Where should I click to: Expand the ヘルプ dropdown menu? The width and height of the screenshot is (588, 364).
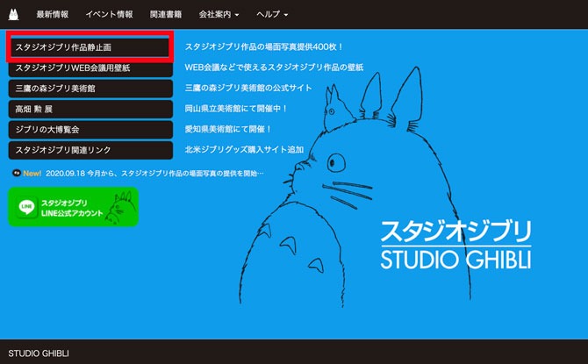tap(272, 14)
